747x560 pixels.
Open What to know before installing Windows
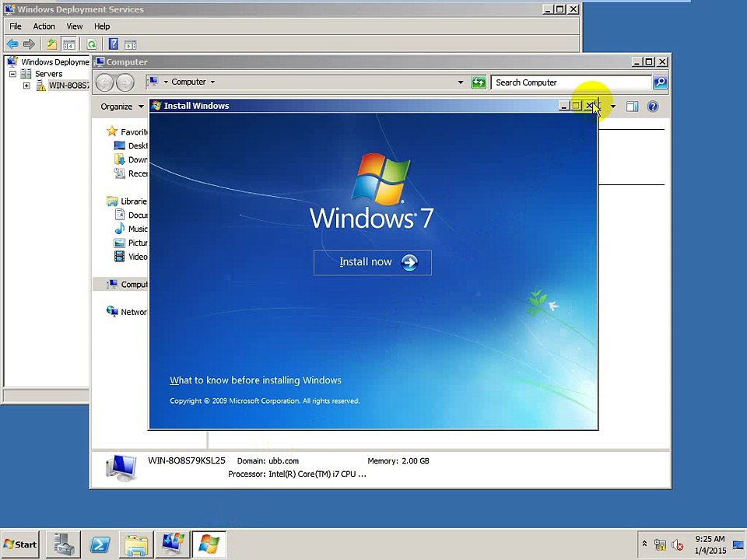coord(255,380)
